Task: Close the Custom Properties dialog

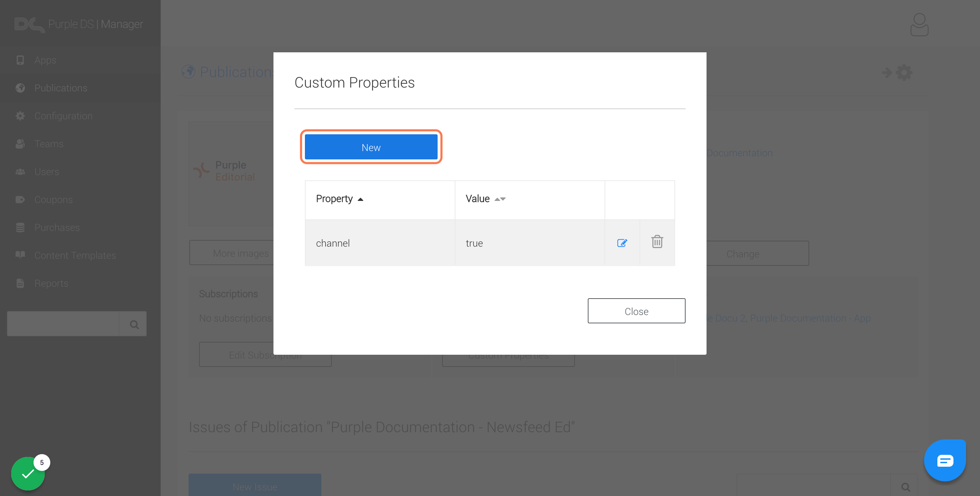Action: 636,311
